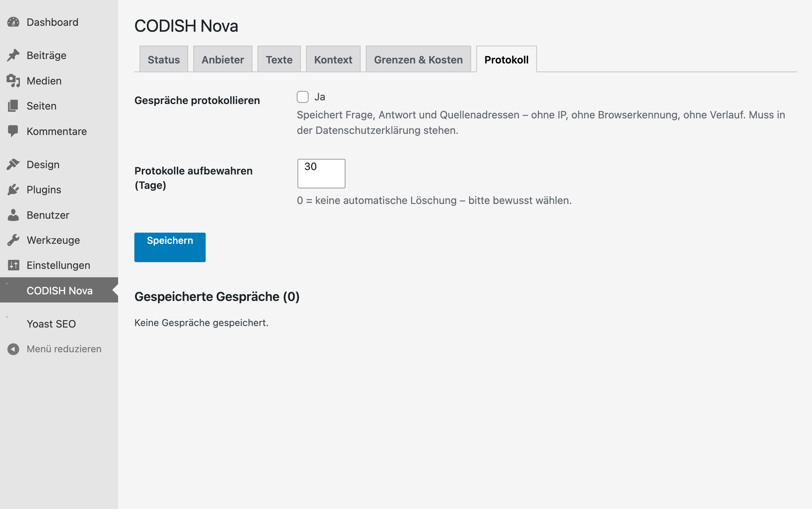Click the Beiträge pushpin icon

coord(13,55)
